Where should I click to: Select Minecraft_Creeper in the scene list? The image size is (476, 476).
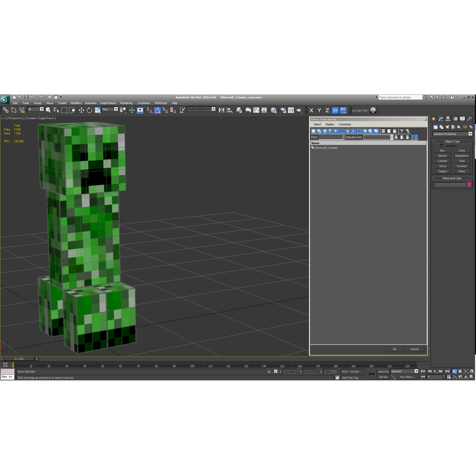click(326, 148)
